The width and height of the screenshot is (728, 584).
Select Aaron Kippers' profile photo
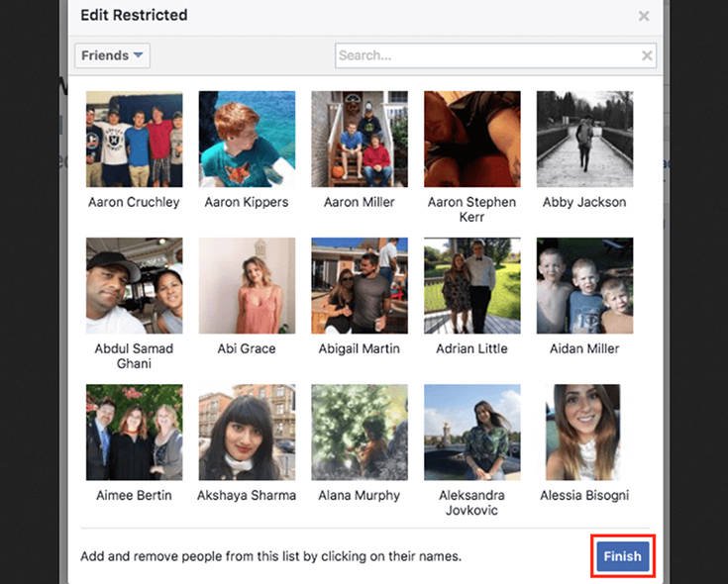click(x=247, y=140)
